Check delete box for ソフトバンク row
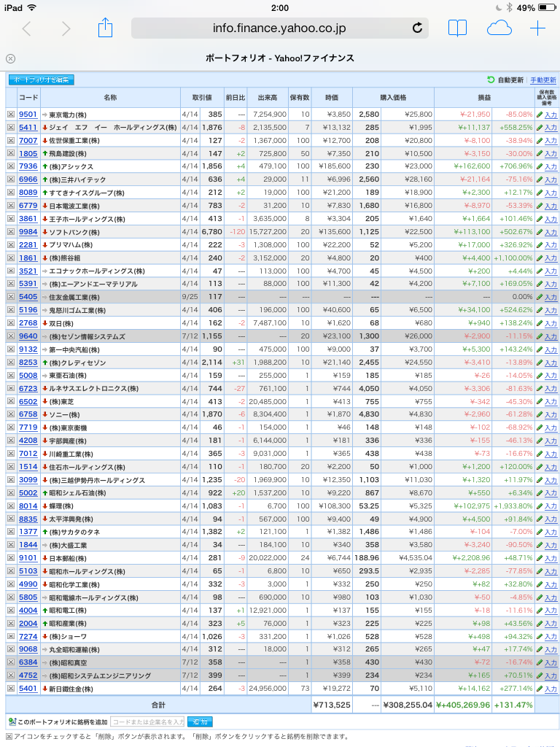Screen dimensions: 560x747 point(11,231)
